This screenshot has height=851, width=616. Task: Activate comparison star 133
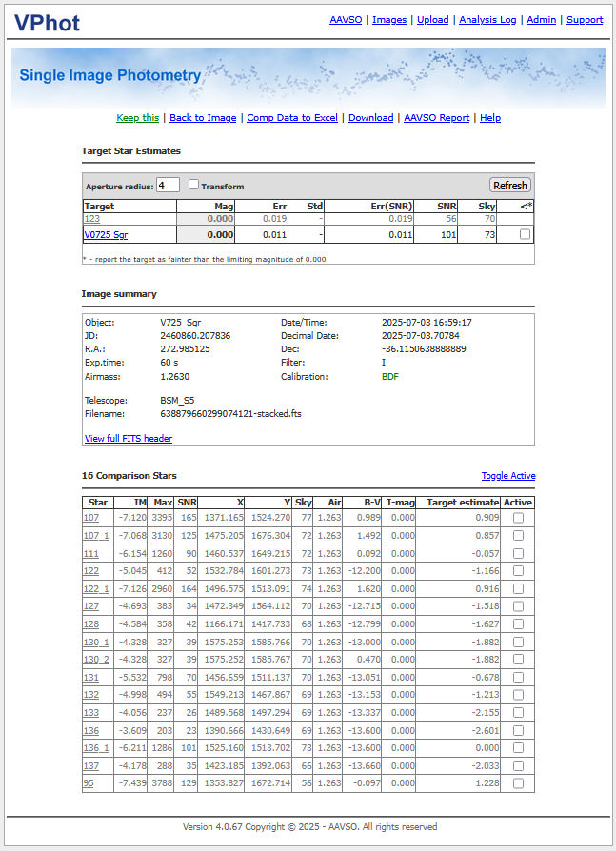[x=518, y=713]
